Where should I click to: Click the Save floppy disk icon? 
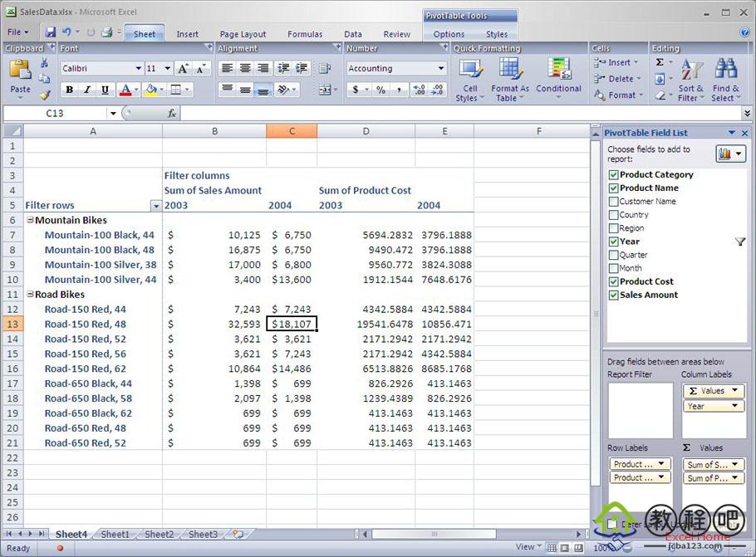coord(51,32)
